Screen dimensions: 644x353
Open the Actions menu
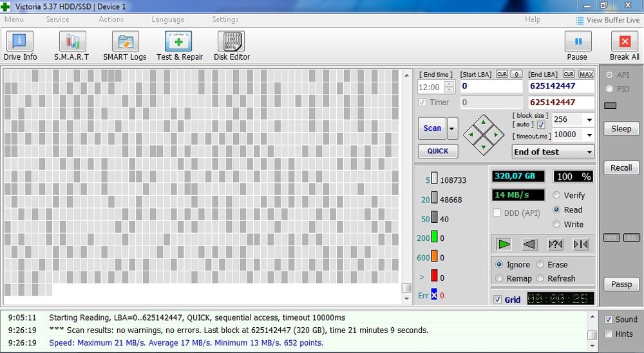[111, 19]
